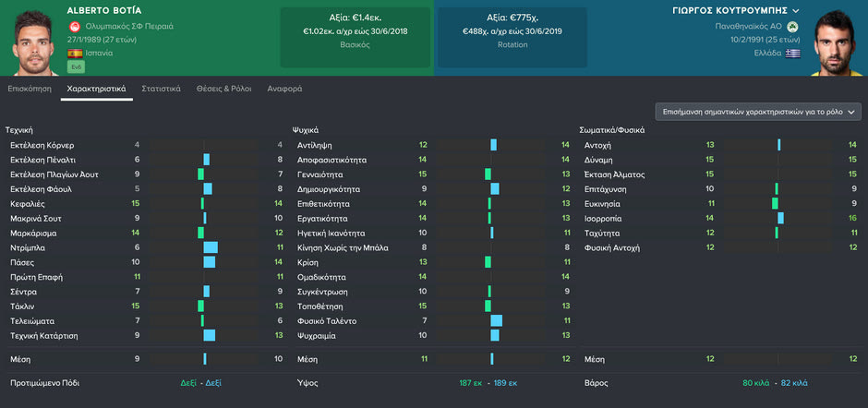Click Κουτρούμπης's €775χ. value panel

click(x=511, y=36)
